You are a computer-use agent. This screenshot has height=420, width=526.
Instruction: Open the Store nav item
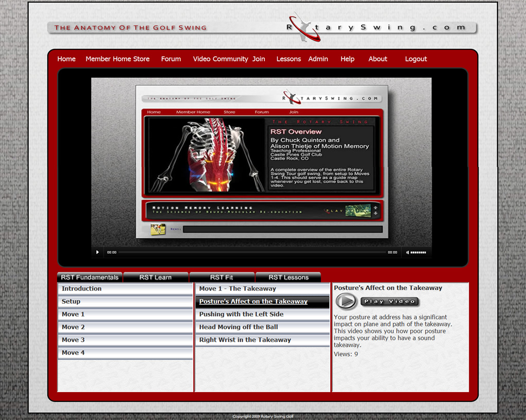click(141, 59)
